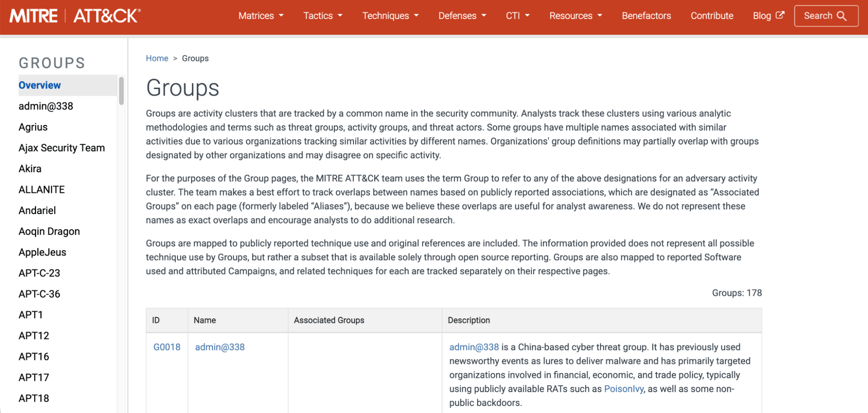Open admin@338 in the sidebar
868x413 pixels.
(46, 106)
